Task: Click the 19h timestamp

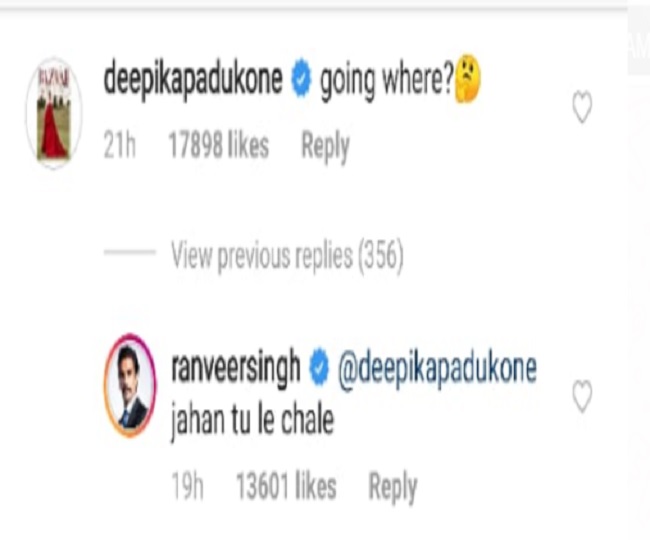Action: [x=187, y=486]
